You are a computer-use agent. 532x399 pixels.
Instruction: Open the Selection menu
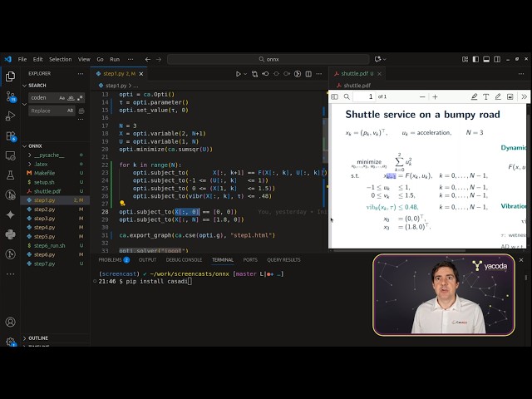point(61,59)
